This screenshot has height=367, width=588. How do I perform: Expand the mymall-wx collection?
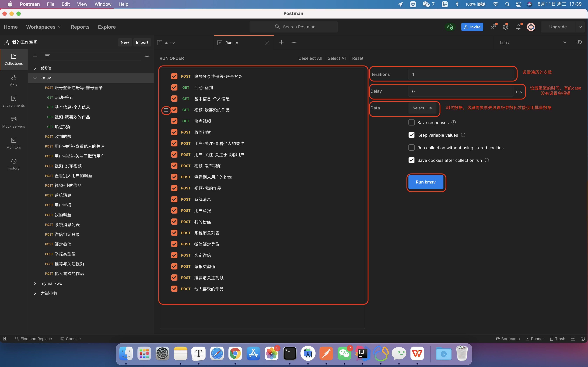tap(35, 283)
